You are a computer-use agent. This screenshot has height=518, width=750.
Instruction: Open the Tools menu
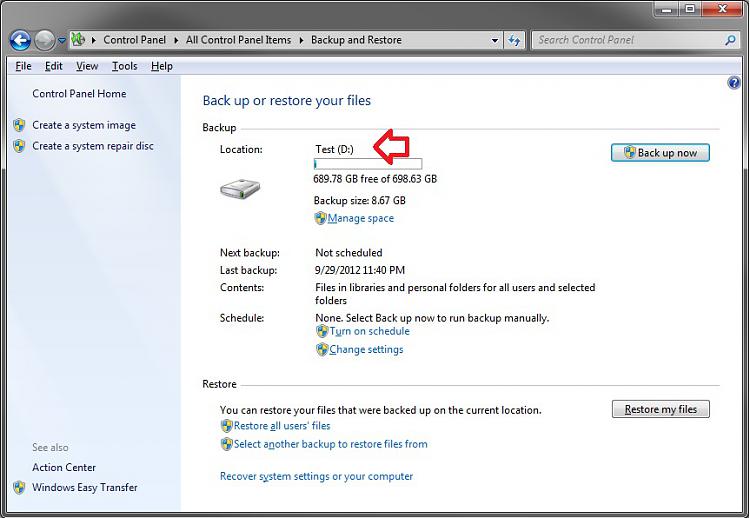pos(124,66)
